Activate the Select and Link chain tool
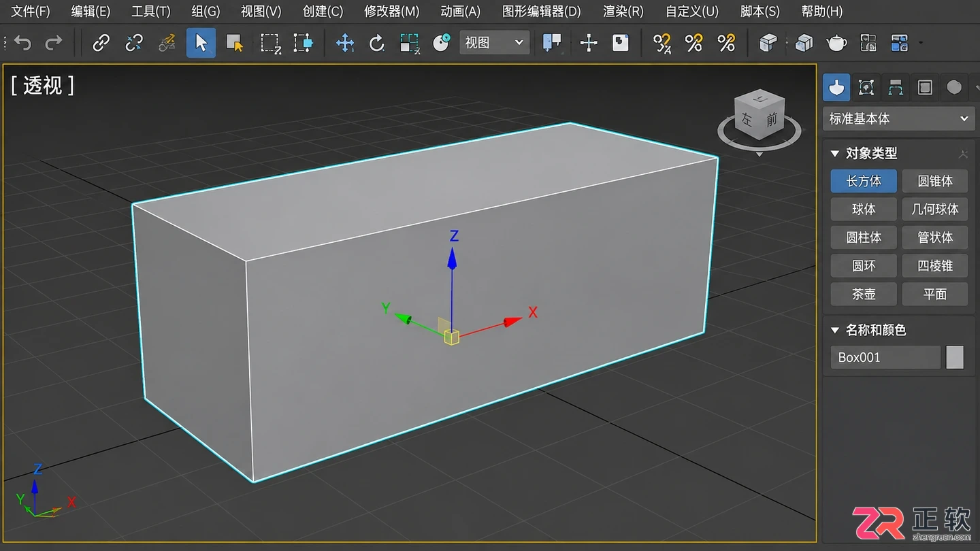 pos(101,43)
